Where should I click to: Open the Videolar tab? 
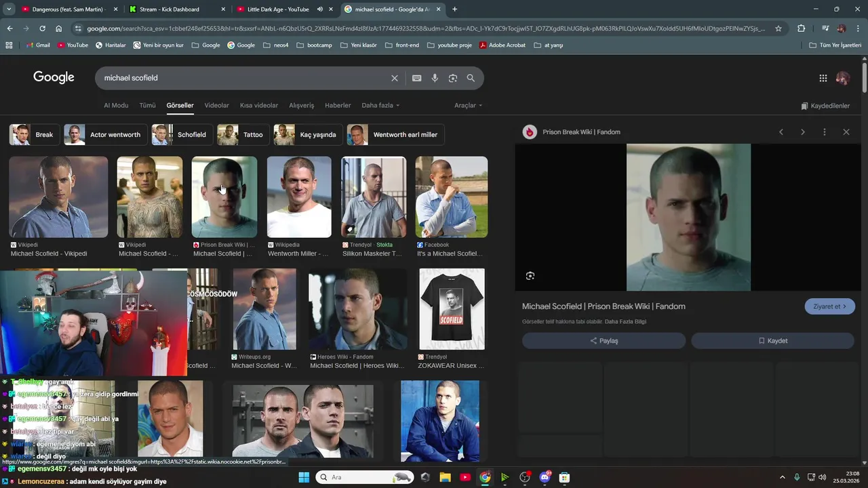[x=217, y=106]
